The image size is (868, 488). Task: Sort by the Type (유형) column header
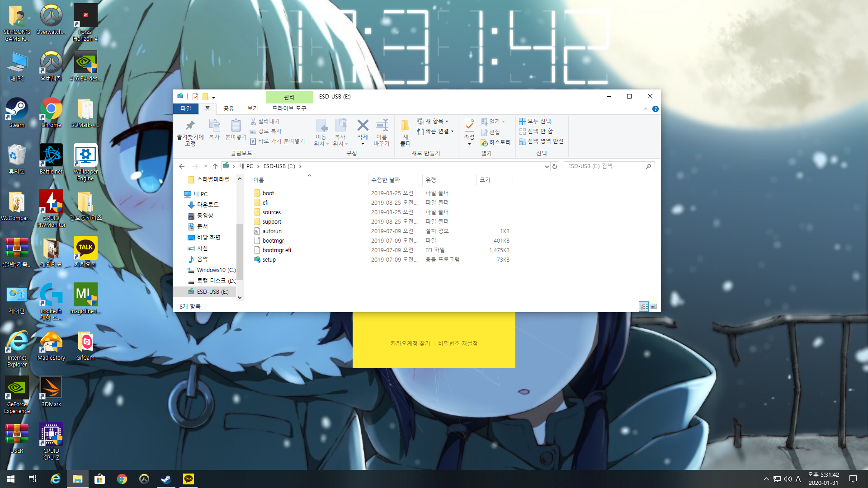pos(449,180)
